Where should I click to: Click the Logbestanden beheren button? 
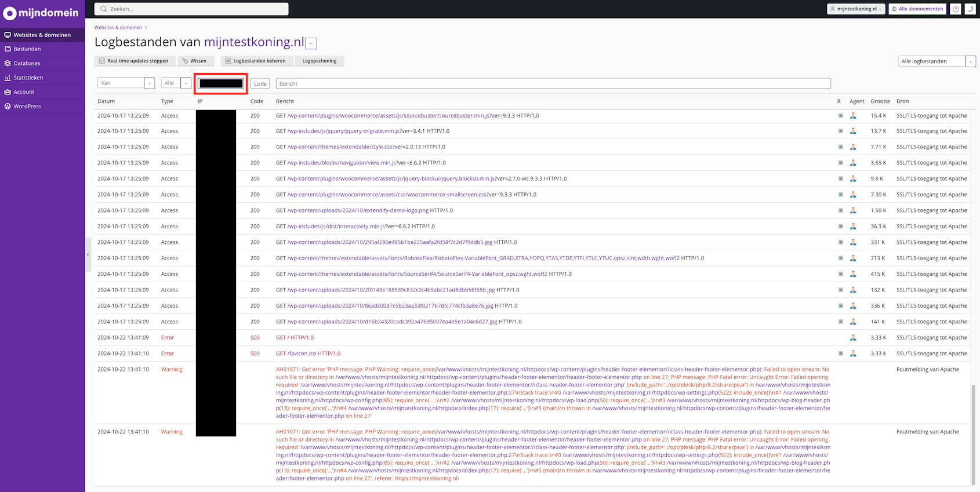click(256, 61)
